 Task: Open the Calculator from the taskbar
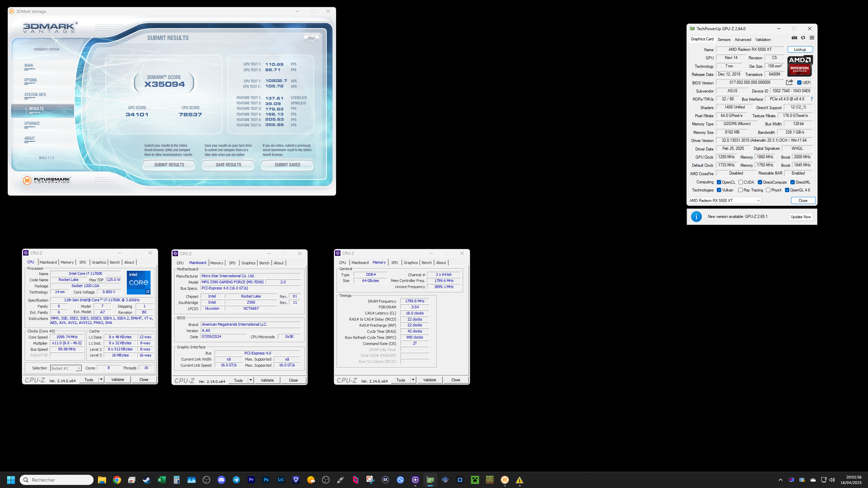(x=176, y=480)
